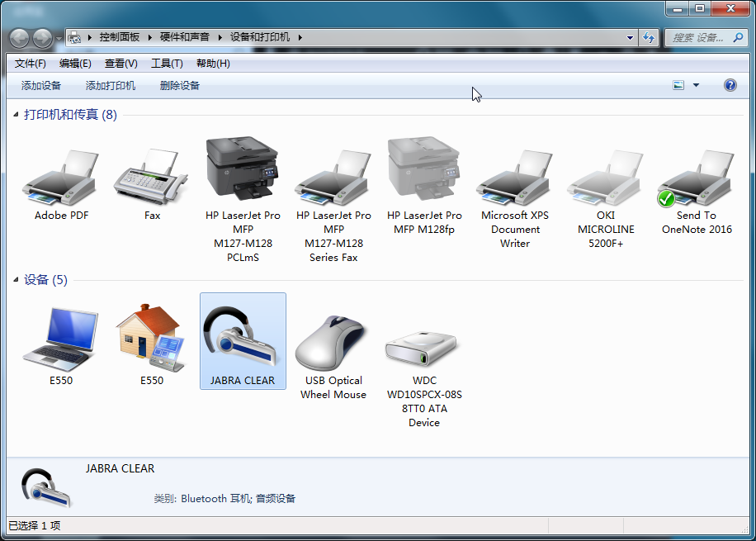This screenshot has width=756, height=541.
Task: Select HP LaserJet Pro MFP M128fp printer
Action: 423,168
